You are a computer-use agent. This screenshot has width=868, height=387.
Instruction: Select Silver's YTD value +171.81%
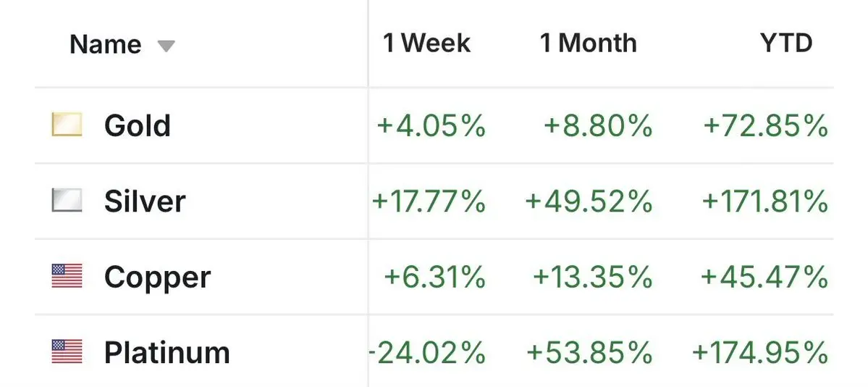[x=764, y=201]
